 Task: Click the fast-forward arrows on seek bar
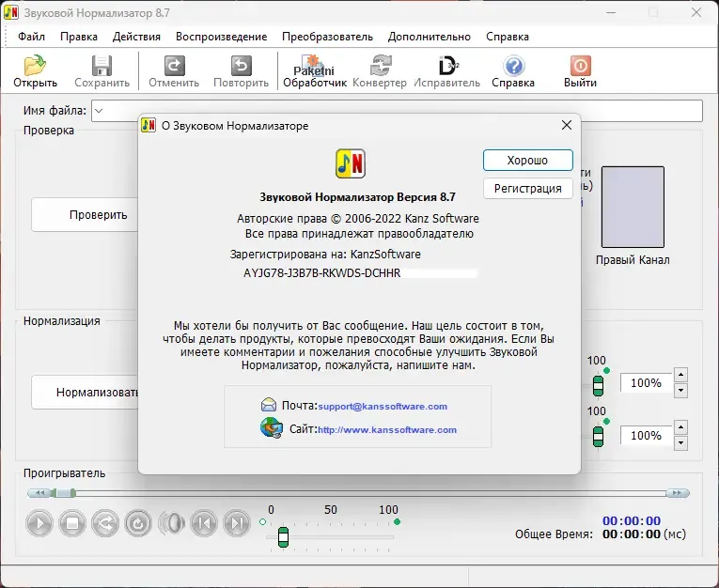coord(678,493)
